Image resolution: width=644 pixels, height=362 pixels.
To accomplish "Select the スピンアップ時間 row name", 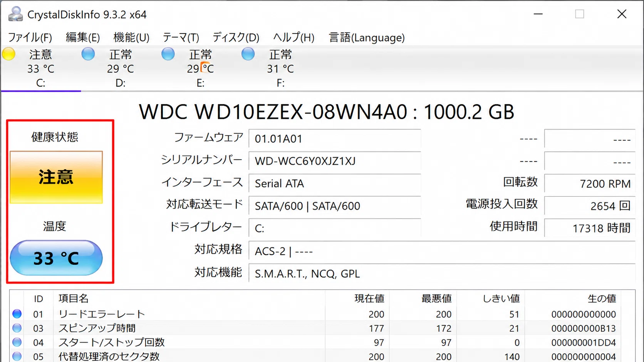I will (x=97, y=328).
